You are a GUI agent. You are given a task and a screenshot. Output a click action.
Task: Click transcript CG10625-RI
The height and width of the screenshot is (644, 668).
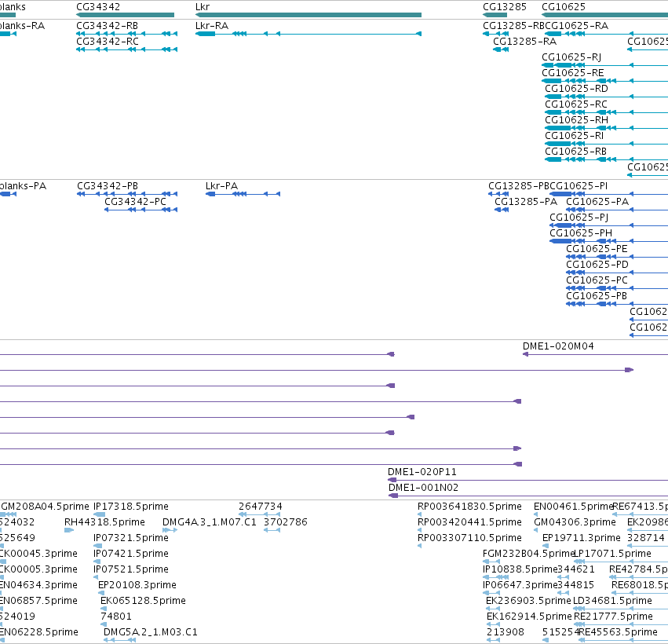point(575,136)
